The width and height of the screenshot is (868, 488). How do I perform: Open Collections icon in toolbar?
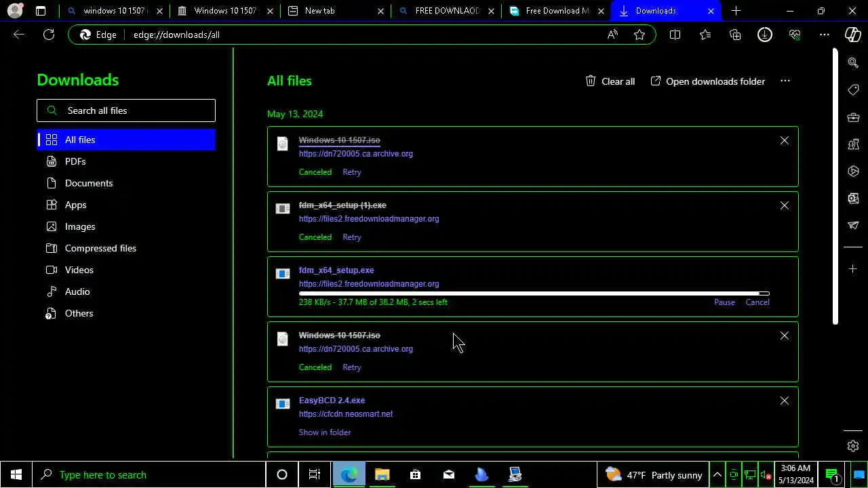[735, 35]
